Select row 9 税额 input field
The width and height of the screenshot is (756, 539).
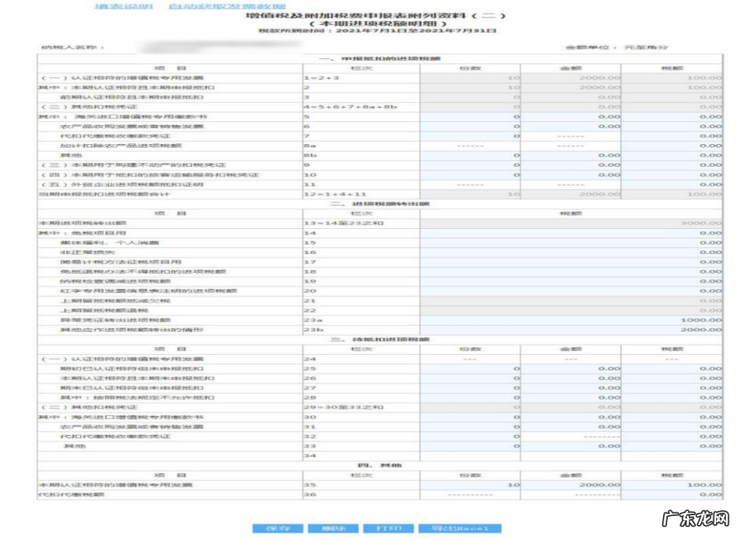coord(671,165)
